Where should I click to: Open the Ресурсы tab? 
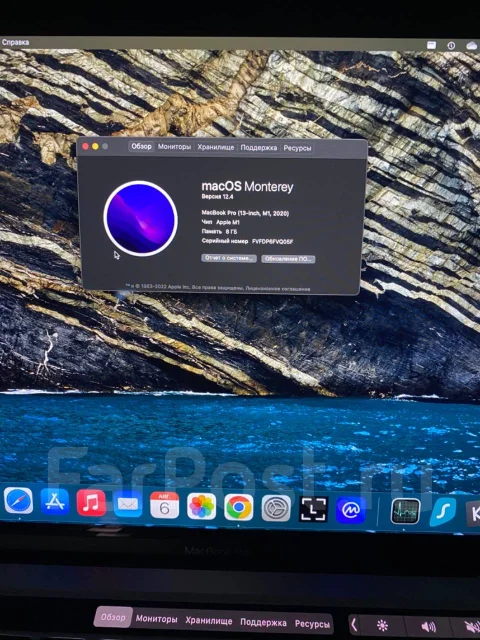(x=298, y=148)
